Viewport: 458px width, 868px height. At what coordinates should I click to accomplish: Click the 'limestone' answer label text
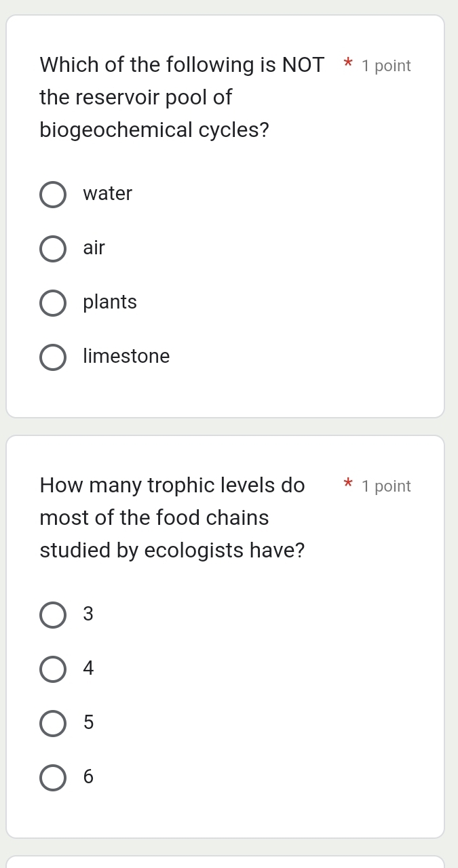[126, 357]
